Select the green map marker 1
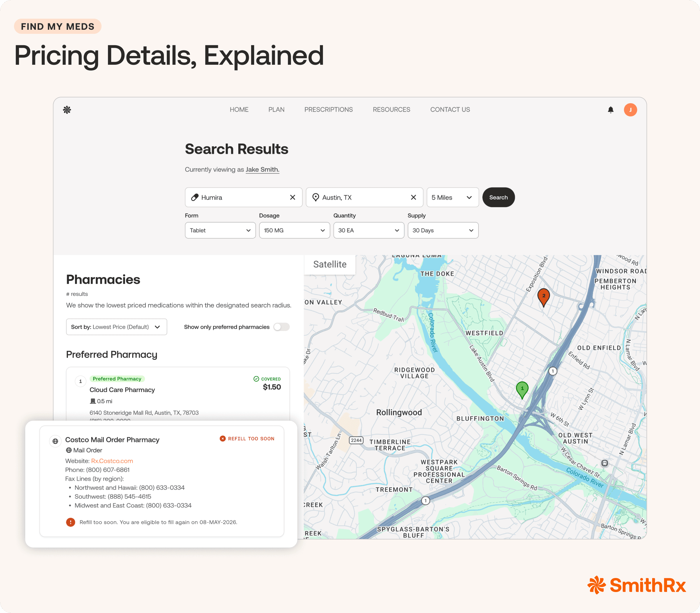The width and height of the screenshot is (700, 613). pos(522,390)
